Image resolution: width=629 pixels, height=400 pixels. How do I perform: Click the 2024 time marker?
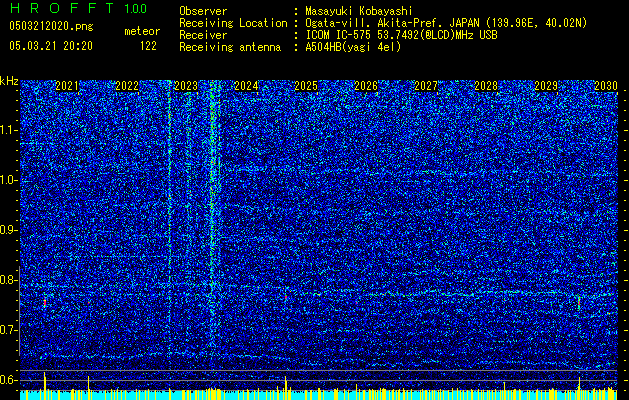click(246, 86)
